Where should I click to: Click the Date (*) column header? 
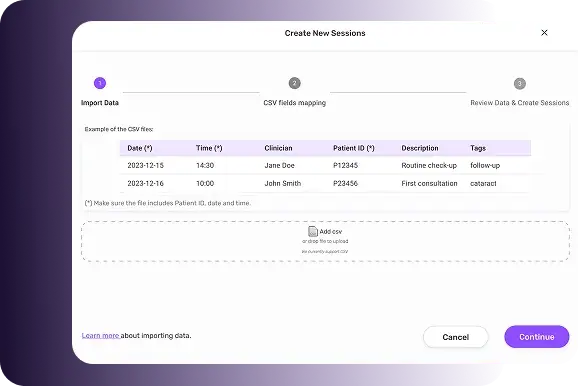coord(140,148)
